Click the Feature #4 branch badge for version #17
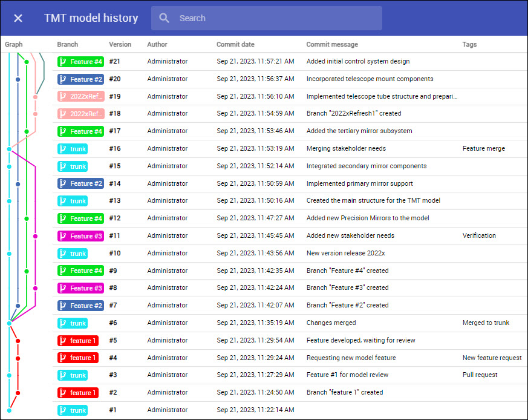The height and width of the screenshot is (420, 528). click(x=80, y=131)
